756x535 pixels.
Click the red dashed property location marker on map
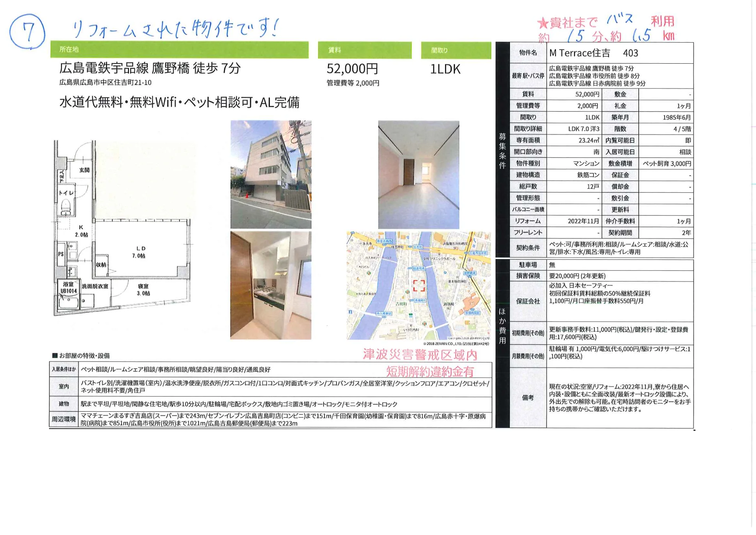[x=419, y=285]
